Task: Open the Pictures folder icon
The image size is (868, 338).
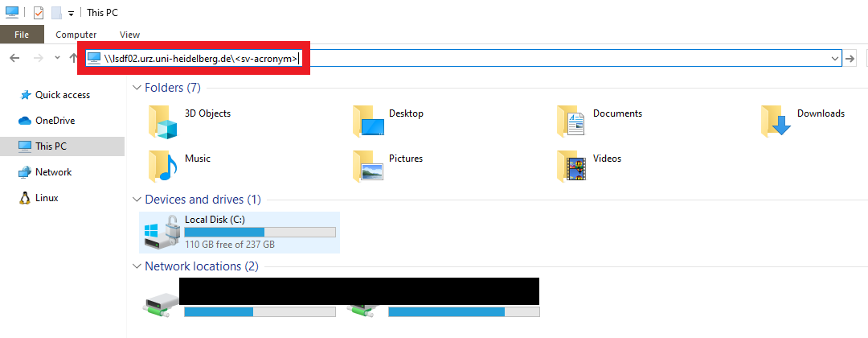Action: [368, 167]
